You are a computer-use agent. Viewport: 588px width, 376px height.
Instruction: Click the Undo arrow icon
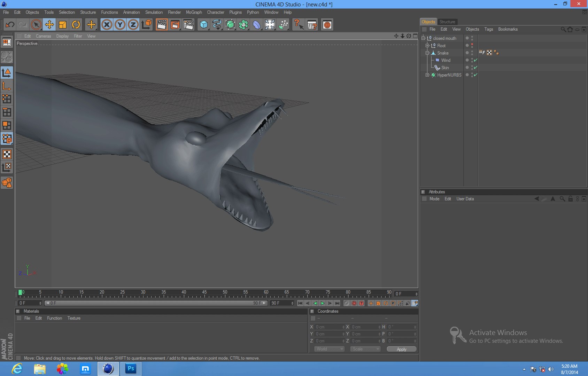pyautogui.click(x=10, y=25)
